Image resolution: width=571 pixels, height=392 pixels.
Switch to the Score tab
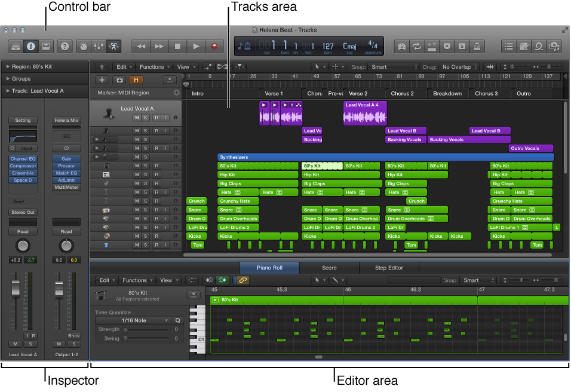point(329,268)
